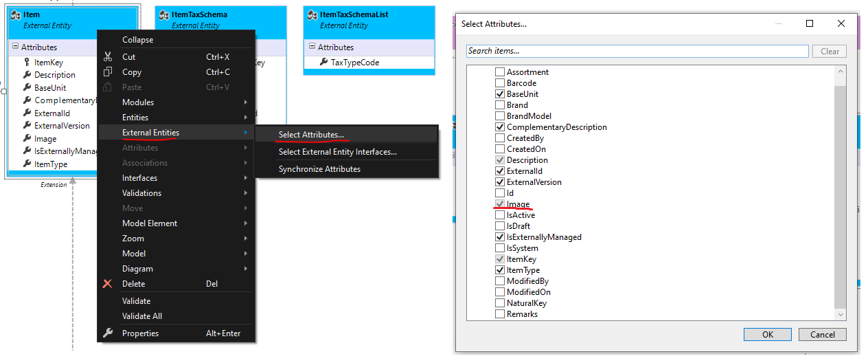Check the Brand checkbox
868x363 pixels.
pos(500,105)
